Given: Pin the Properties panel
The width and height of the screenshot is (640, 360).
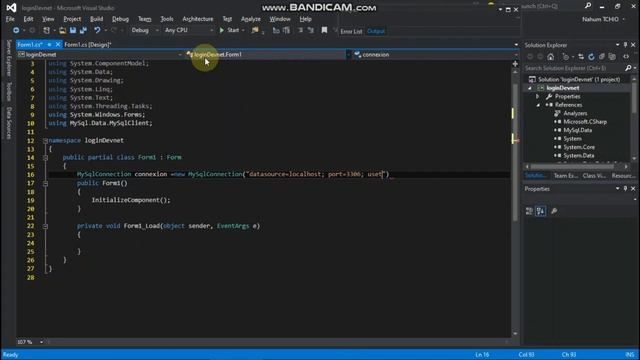Looking at the screenshot, I should click(x=625, y=189).
